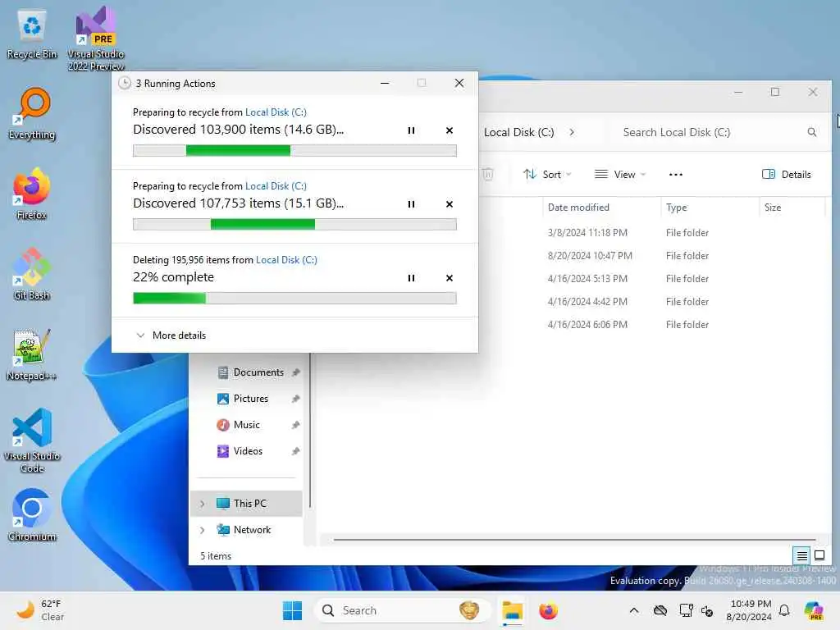
Task: Pause the 107,753 items recycle operation
Action: click(411, 204)
